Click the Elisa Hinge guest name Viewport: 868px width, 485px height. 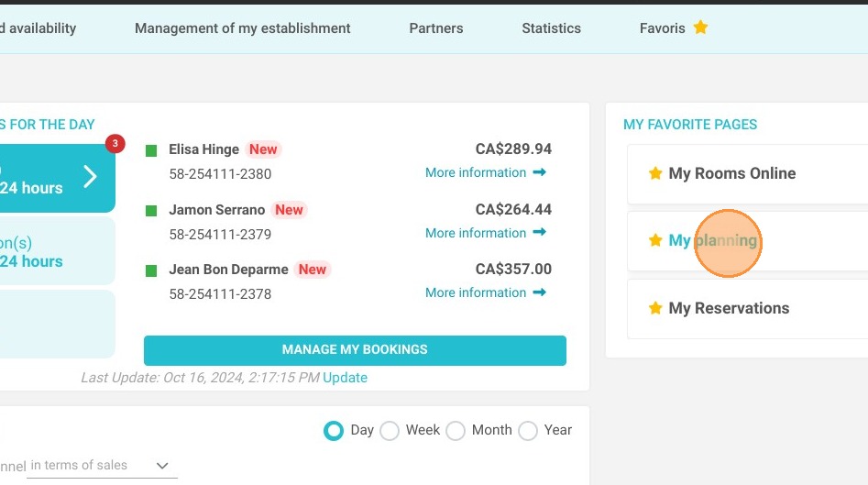point(203,149)
